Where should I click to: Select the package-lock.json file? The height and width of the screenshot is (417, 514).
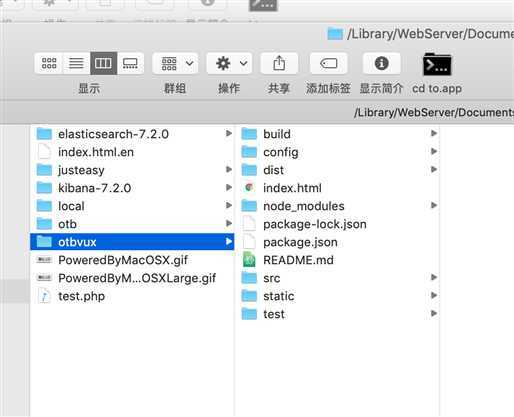(338, 224)
